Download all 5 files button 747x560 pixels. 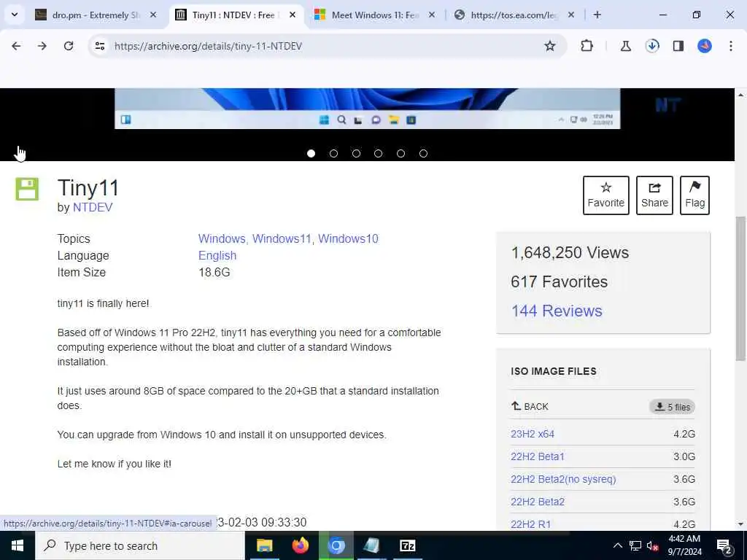[x=672, y=407]
